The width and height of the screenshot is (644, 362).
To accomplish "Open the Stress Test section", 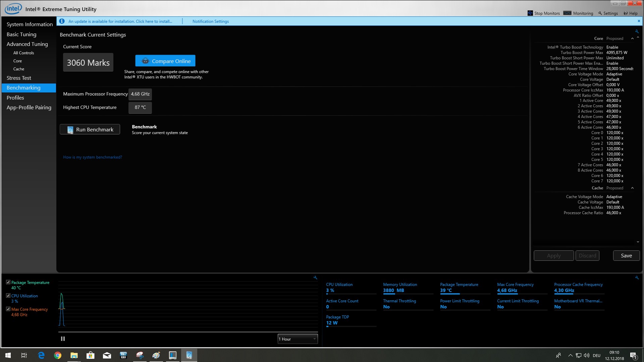I will click(x=19, y=78).
